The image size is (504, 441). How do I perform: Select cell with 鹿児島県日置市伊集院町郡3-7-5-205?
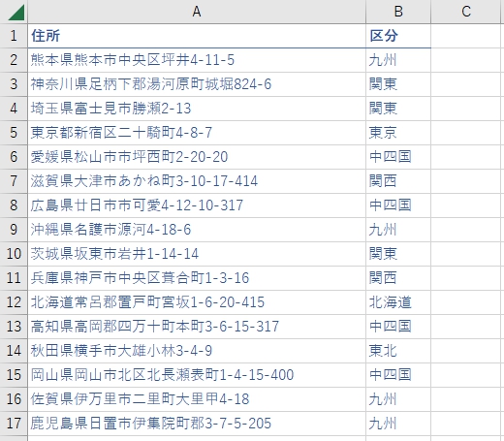click(197, 424)
